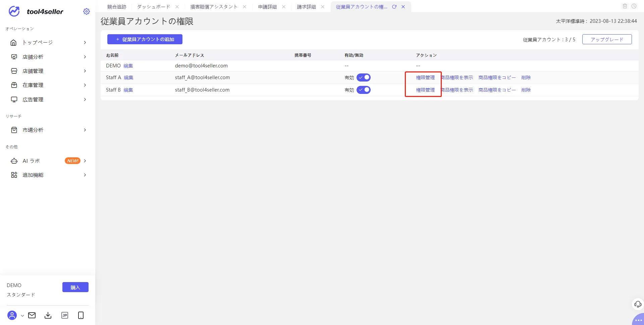Image resolution: width=644 pixels, height=325 pixels.
Task: Click 商品権限をコピー for Staff A
Action: [x=497, y=77]
